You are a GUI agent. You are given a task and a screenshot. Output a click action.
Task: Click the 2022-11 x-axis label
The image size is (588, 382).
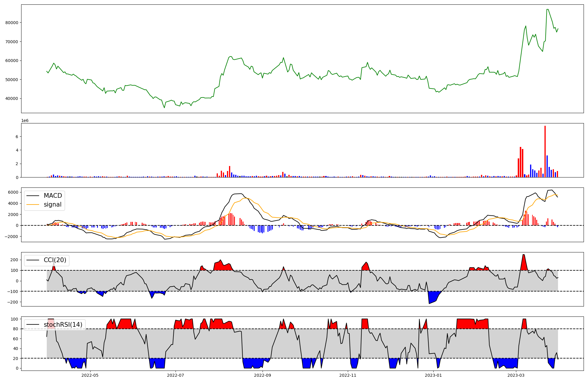click(x=348, y=375)
